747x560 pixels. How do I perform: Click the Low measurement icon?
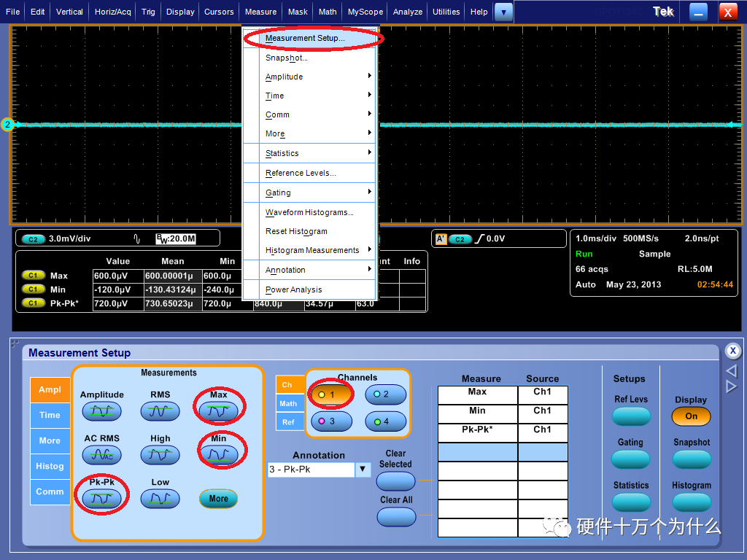pos(160,499)
